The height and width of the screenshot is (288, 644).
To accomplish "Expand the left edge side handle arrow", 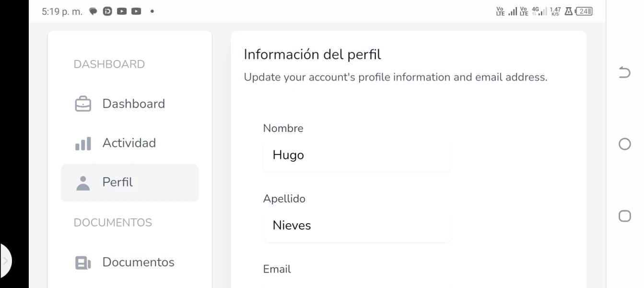I will coord(6,262).
